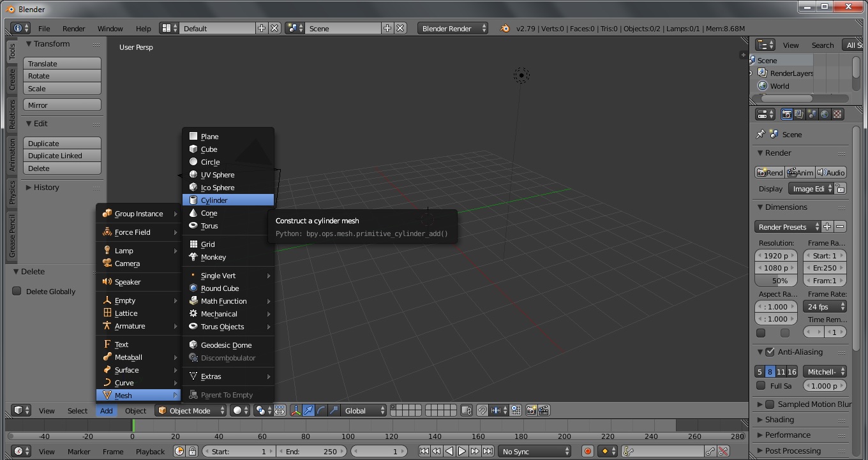Image resolution: width=868 pixels, height=460 pixels.
Task: Choose Monkey from the Mesh submenu
Action: [x=228, y=256]
